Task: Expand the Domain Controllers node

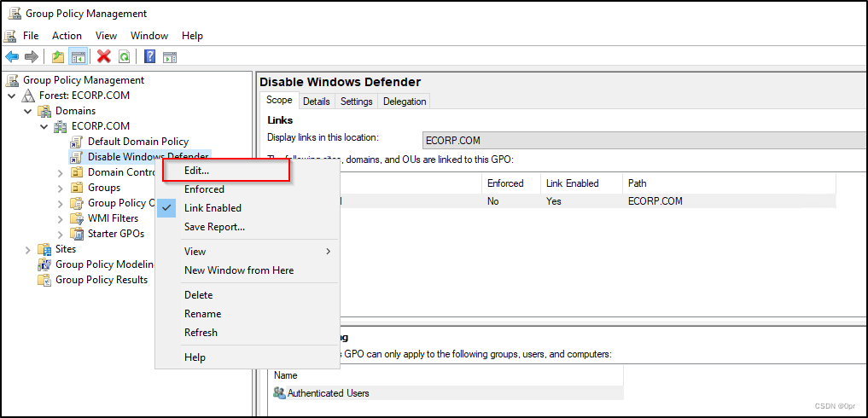Action: click(x=61, y=172)
